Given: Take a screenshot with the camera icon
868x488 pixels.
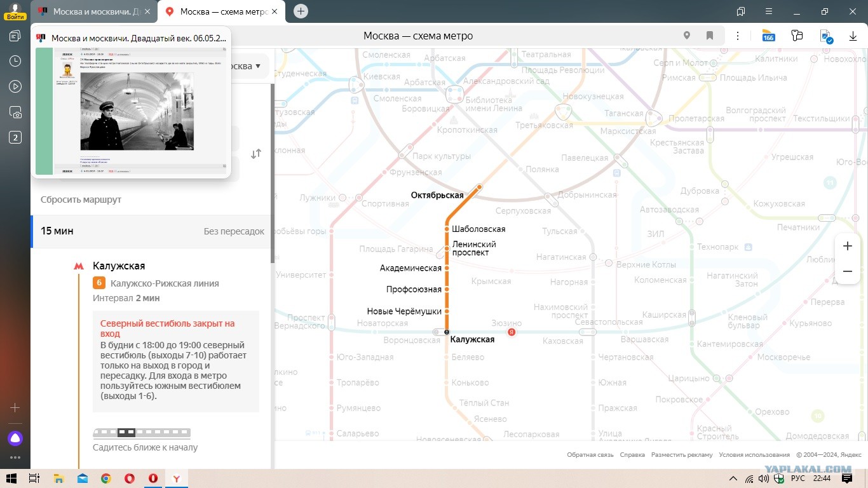Looking at the screenshot, I should tap(15, 112).
